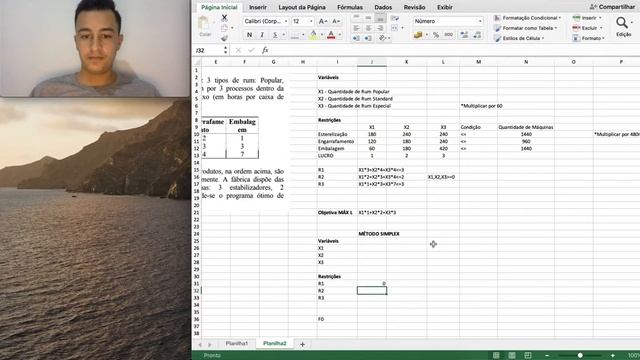Click the Formato cells button
This screenshot has height=360, width=640.
589,38
